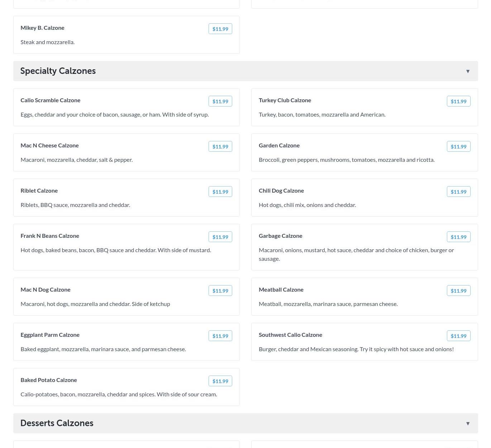Image resolution: width=491 pixels, height=448 pixels.
Task: Select Baked Potato Calzone price button
Action: (220, 381)
